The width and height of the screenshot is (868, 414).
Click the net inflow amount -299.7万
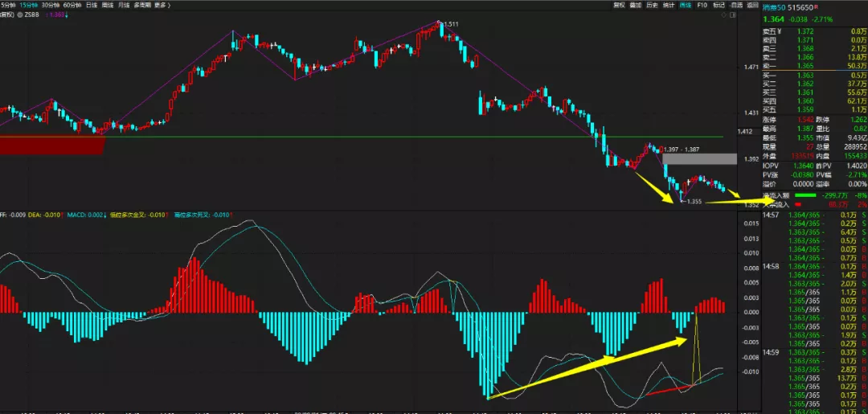pos(836,195)
